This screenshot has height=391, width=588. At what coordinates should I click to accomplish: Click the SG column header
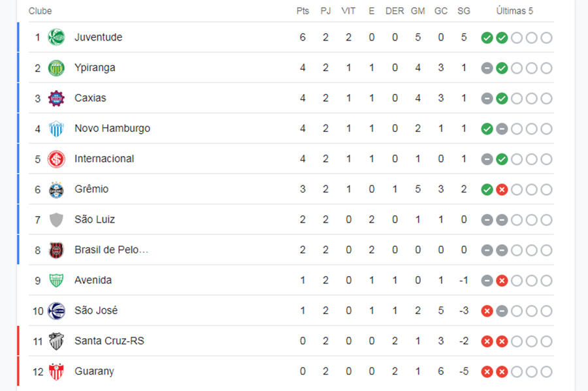pos(464,11)
